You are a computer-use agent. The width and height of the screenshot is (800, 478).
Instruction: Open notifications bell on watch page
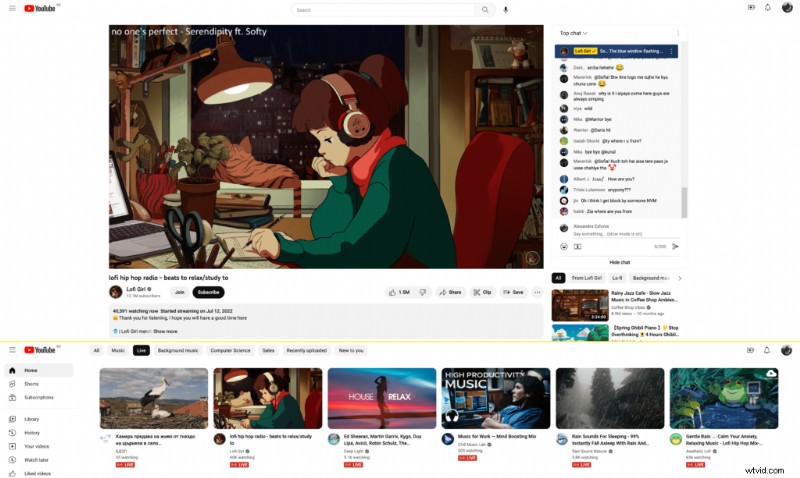coord(767,8)
